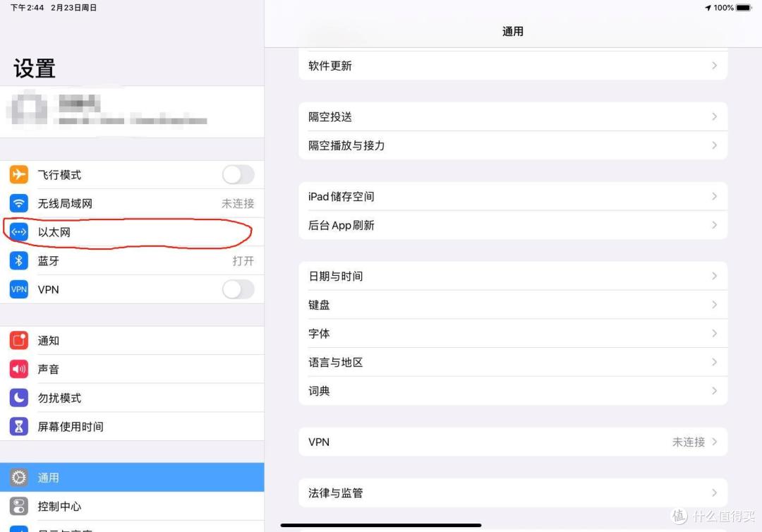The height and width of the screenshot is (532, 762).
Task: Tap the Wi-Fi icon beside 无线局域网
Action: (18, 203)
